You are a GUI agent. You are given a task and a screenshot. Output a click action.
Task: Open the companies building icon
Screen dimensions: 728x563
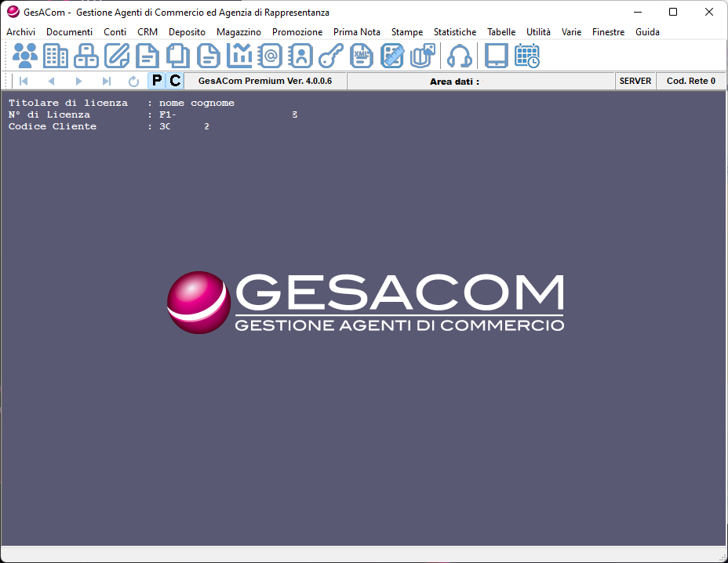56,56
